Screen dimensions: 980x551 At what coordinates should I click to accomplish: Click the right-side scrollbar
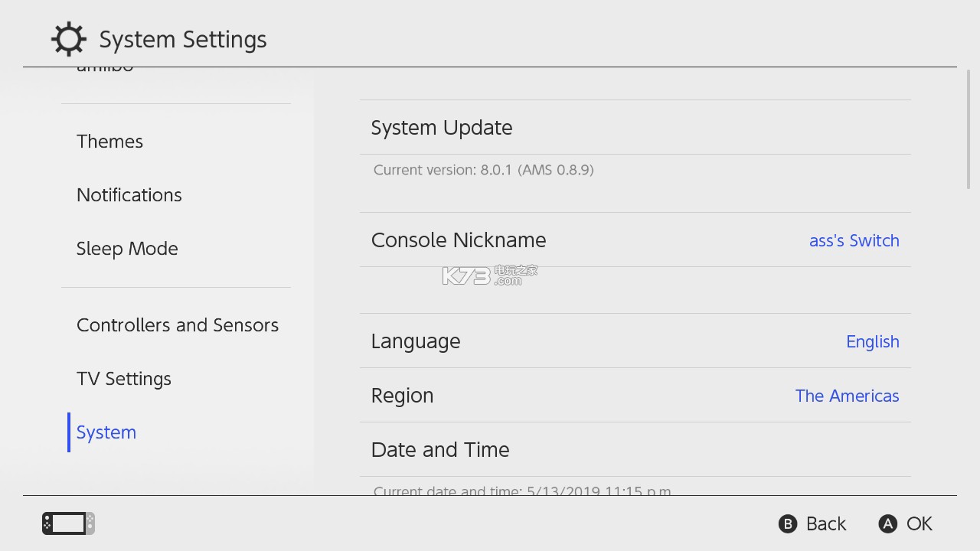(969, 126)
